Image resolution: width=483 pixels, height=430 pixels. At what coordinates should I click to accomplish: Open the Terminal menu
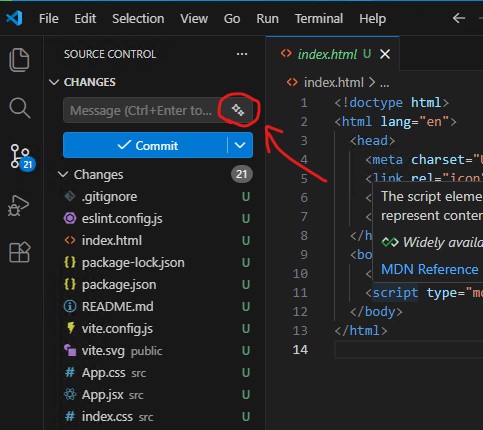[x=319, y=19]
